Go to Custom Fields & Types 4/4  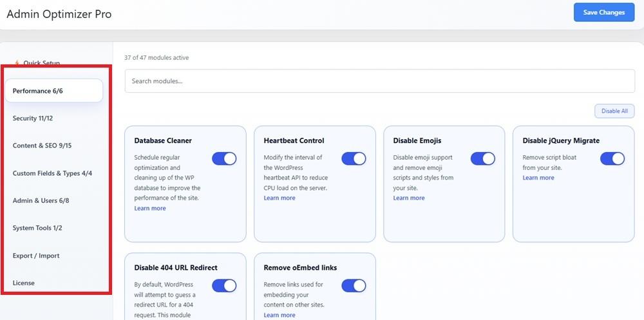point(53,173)
